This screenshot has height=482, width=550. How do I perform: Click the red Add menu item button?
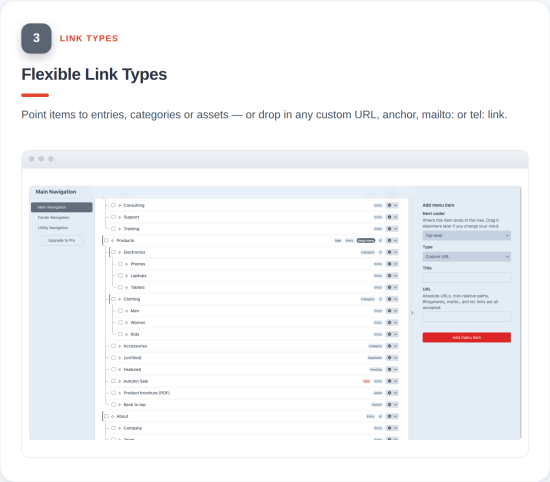467,337
